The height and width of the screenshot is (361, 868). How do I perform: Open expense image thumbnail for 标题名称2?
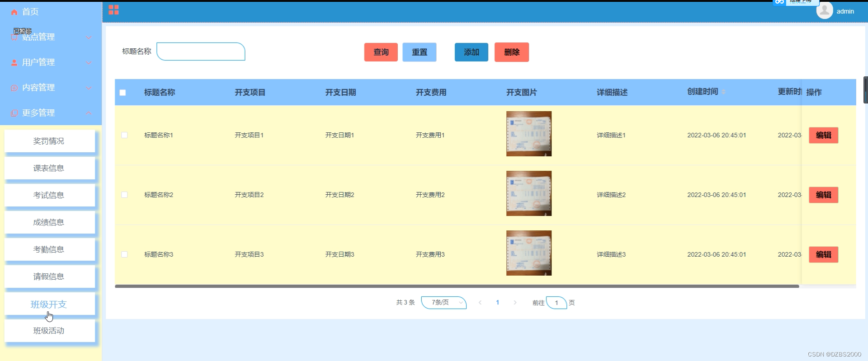[529, 193]
